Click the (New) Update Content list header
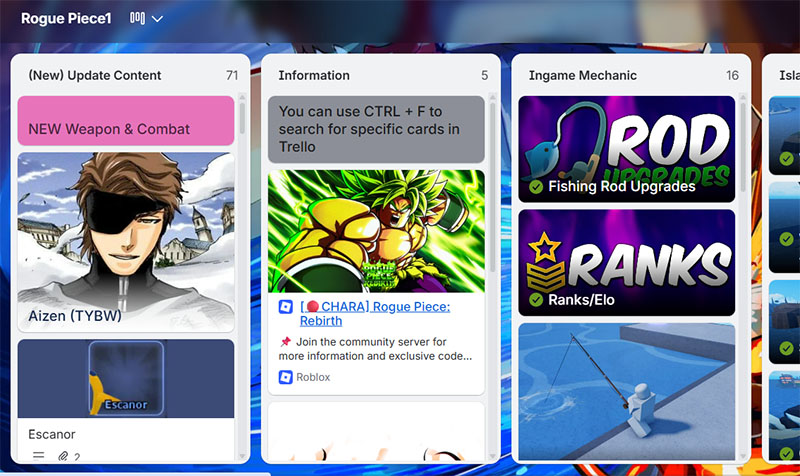The height and width of the screenshot is (476, 800). pyautogui.click(x=95, y=75)
